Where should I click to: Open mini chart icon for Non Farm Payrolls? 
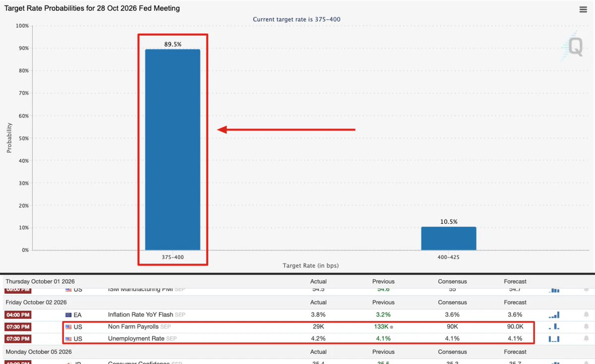554,327
